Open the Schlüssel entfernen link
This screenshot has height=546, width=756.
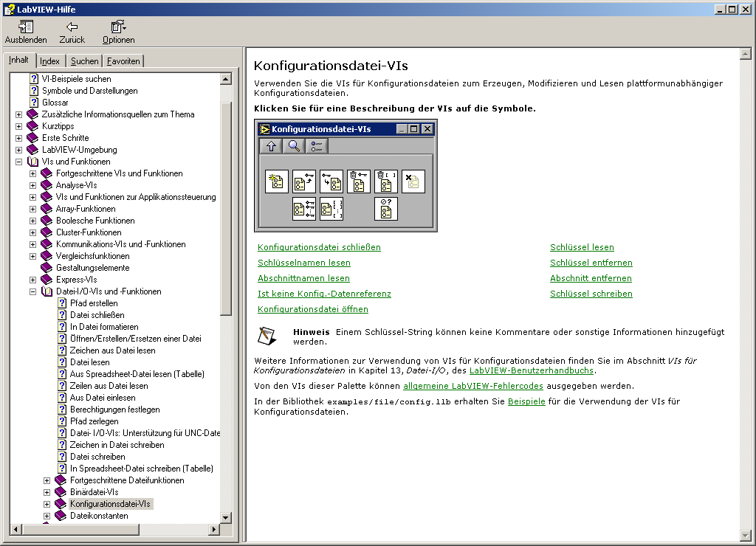click(591, 263)
